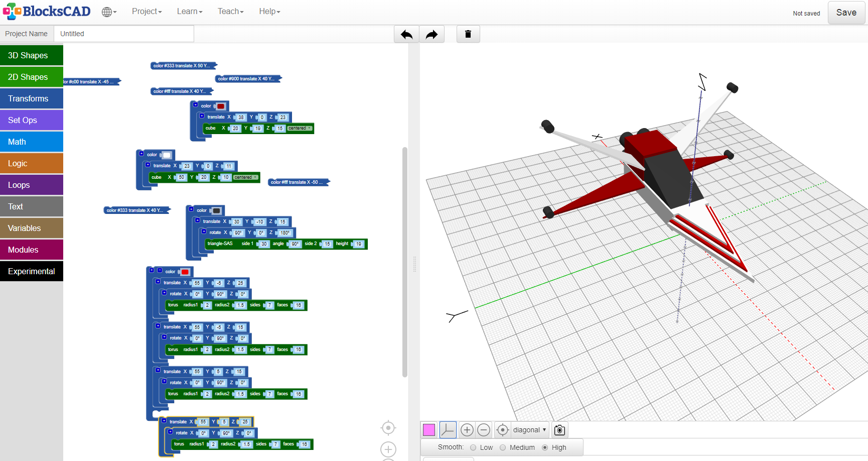
Task: Open the pink render color swatch
Action: [429, 430]
